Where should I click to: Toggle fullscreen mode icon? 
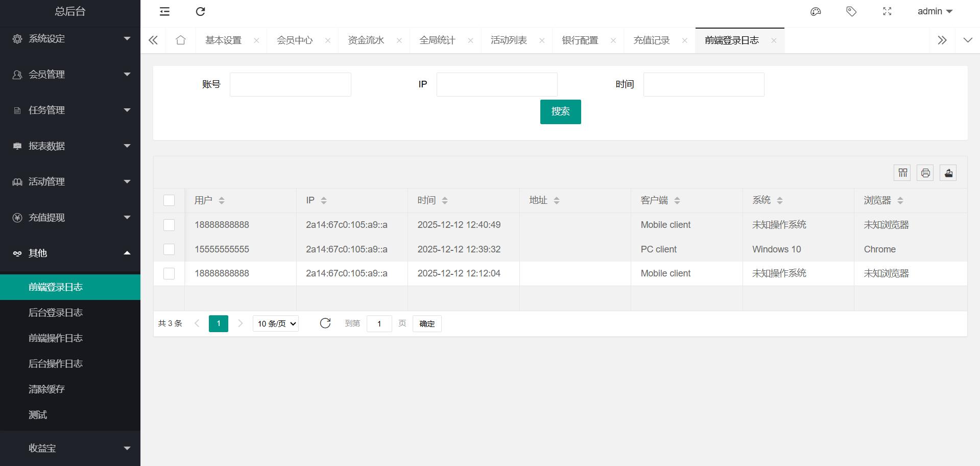[887, 11]
